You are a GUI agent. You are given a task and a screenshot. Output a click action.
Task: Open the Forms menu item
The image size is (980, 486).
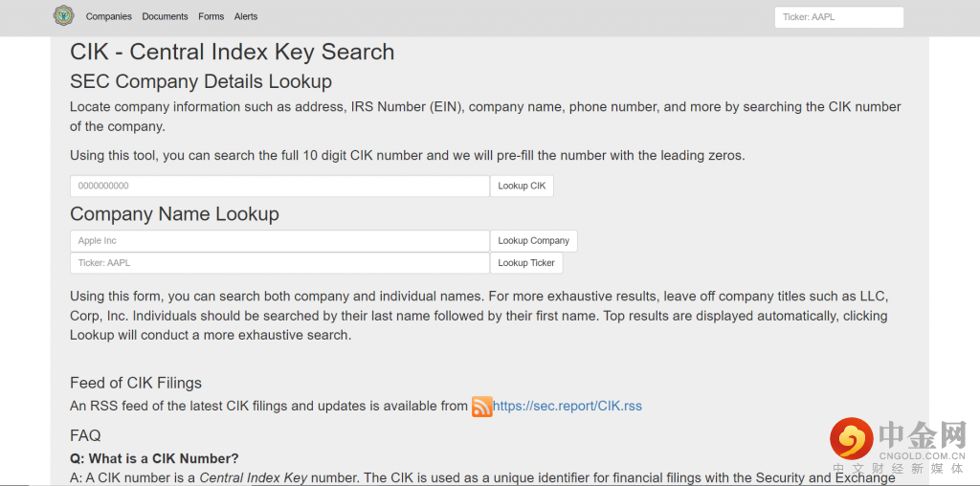[x=212, y=16]
